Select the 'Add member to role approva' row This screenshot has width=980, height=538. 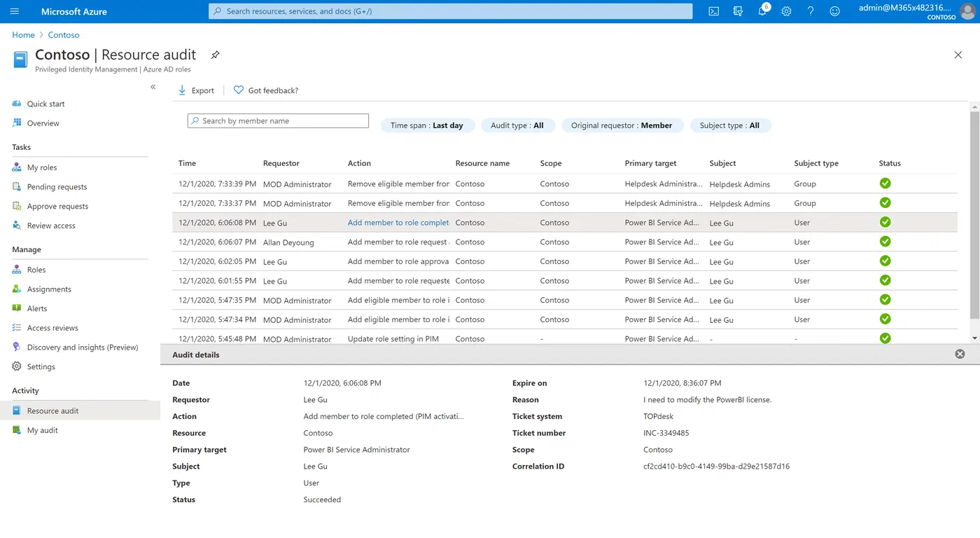[x=565, y=261]
